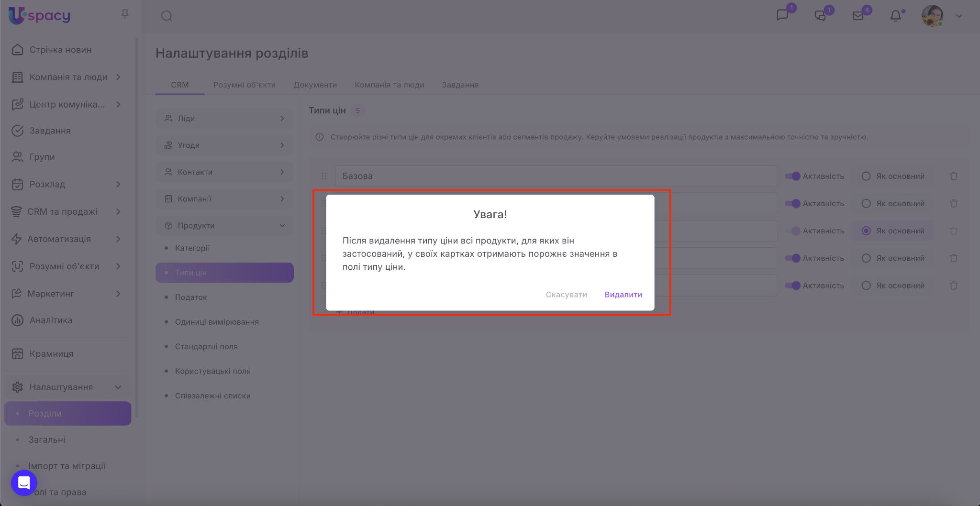The image size is (980, 506).
Task: Switch to the Документи tab
Action: coord(315,85)
